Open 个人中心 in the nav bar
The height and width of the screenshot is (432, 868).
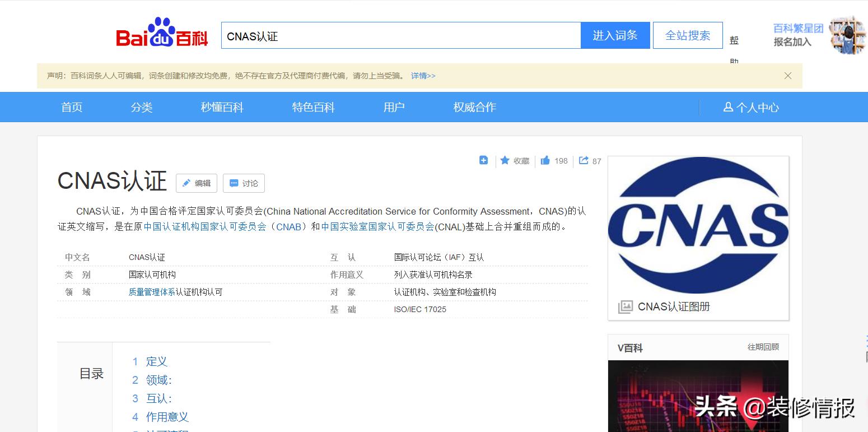751,107
